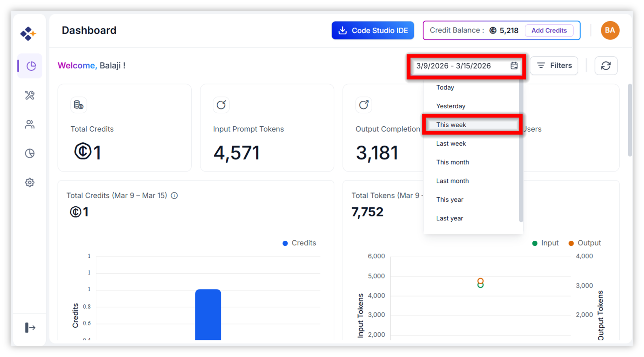This screenshot has width=644, height=357.
Task: Toggle the Output series legend
Action: [x=585, y=243]
